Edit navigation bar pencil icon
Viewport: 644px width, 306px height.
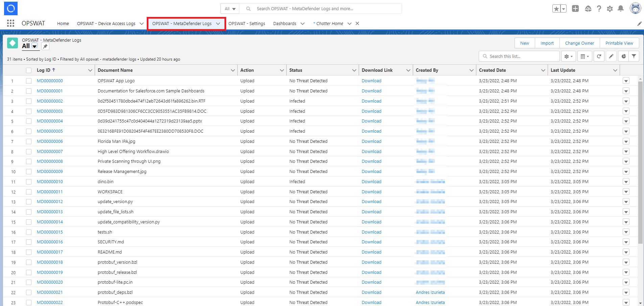click(639, 24)
